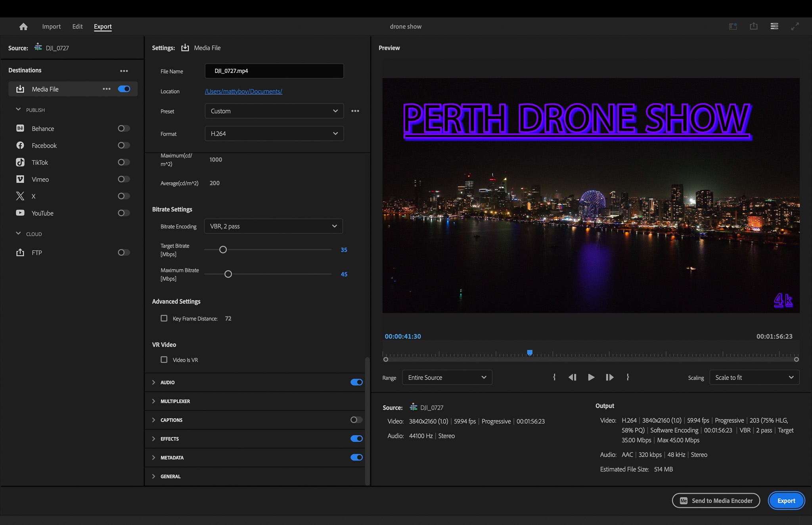
Task: Set Out point in preview
Action: point(628,377)
